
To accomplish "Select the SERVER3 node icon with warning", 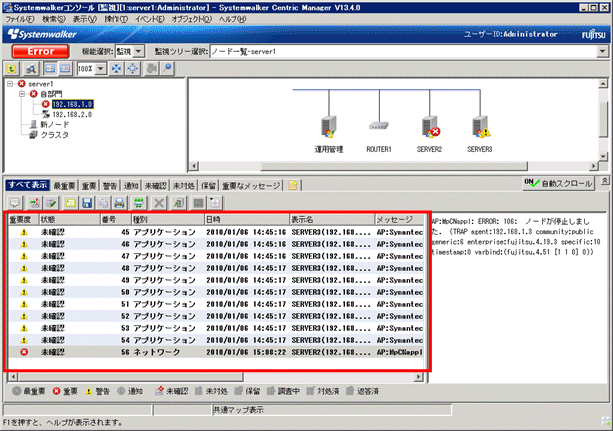I will click(x=481, y=127).
